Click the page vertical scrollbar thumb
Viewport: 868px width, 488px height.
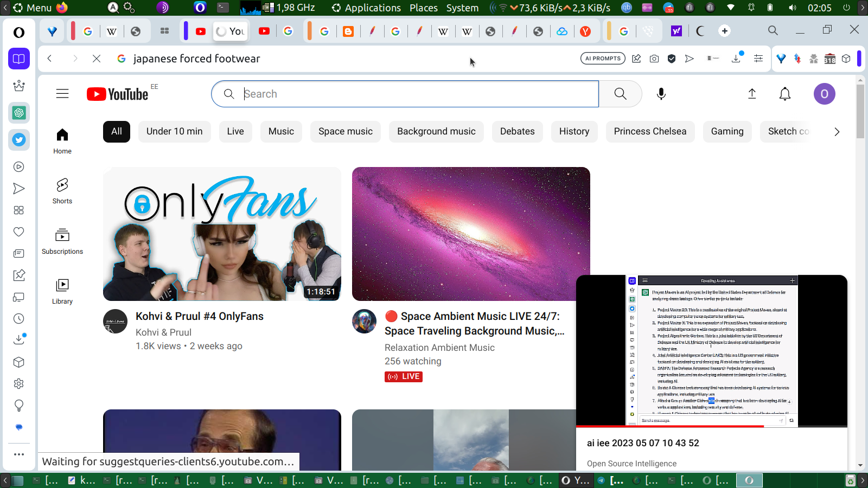pyautogui.click(x=860, y=111)
